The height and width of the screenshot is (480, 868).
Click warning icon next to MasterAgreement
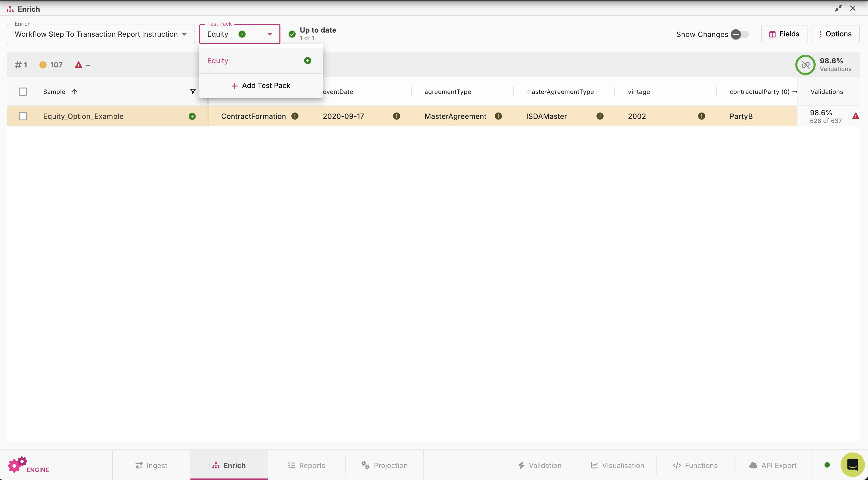tap(498, 116)
